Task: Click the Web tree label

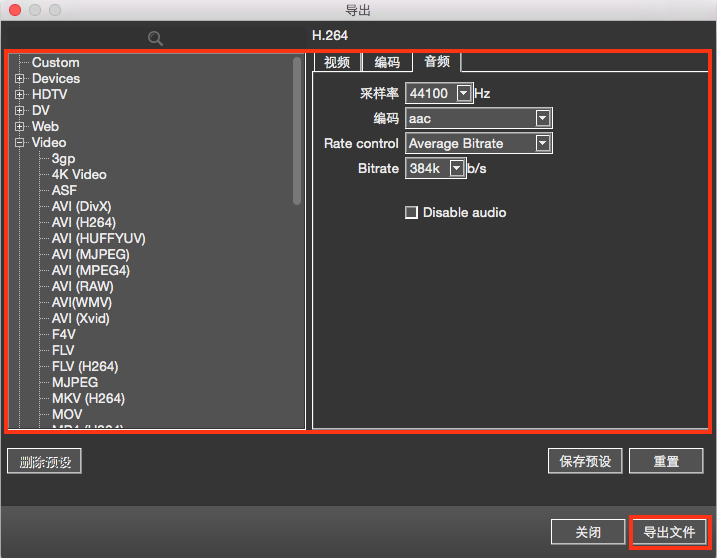Action: click(45, 127)
